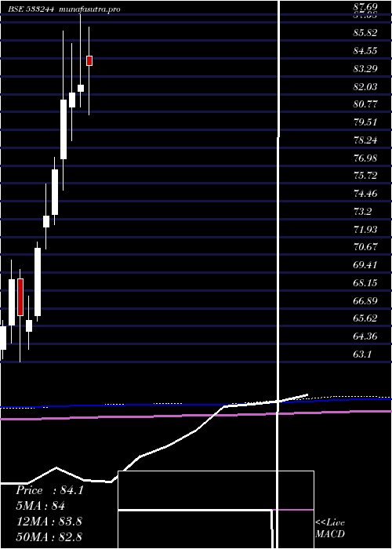Screen dimensions: 392x549
Task: Click the BSE 533244 ticker label
Action: coord(31,9)
